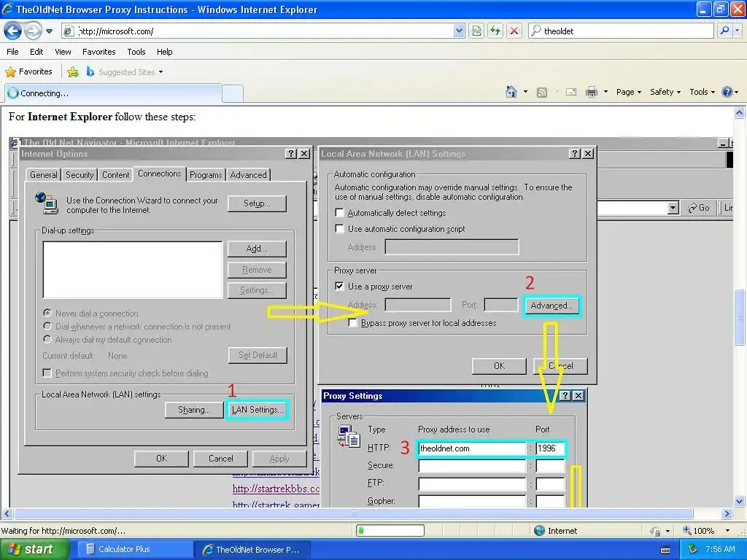The height and width of the screenshot is (560, 747).
Task: Open the File menu
Action: click(x=13, y=52)
